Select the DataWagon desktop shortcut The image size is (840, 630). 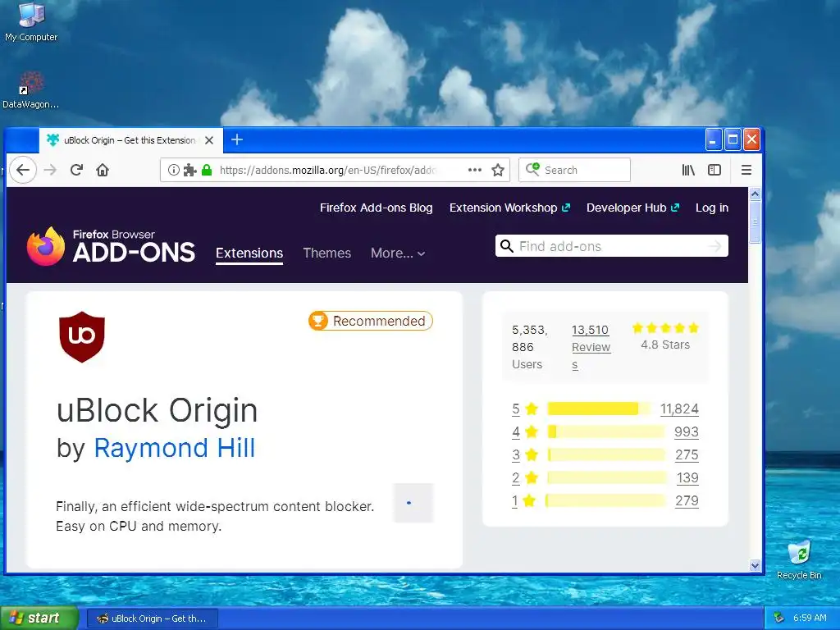pos(30,90)
